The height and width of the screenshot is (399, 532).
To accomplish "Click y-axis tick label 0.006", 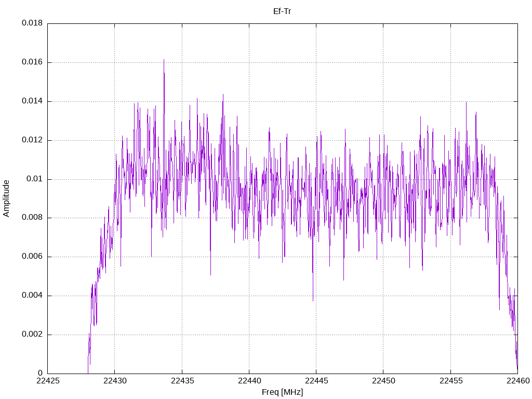I will [32, 257].
